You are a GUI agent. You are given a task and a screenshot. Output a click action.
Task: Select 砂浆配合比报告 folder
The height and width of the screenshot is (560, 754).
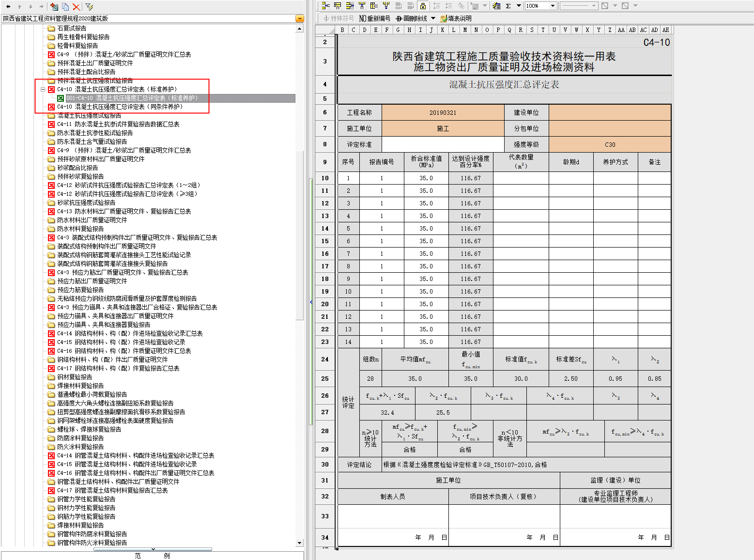tap(77, 168)
